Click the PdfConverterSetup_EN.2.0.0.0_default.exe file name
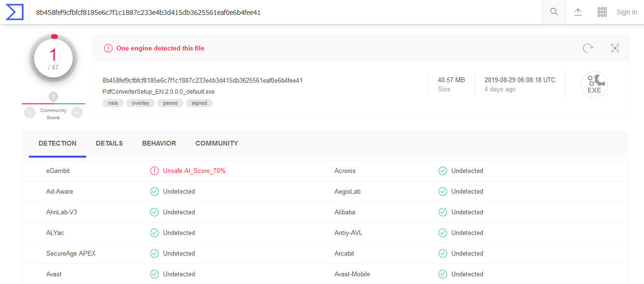The height and width of the screenshot is (284, 644). pos(158,91)
